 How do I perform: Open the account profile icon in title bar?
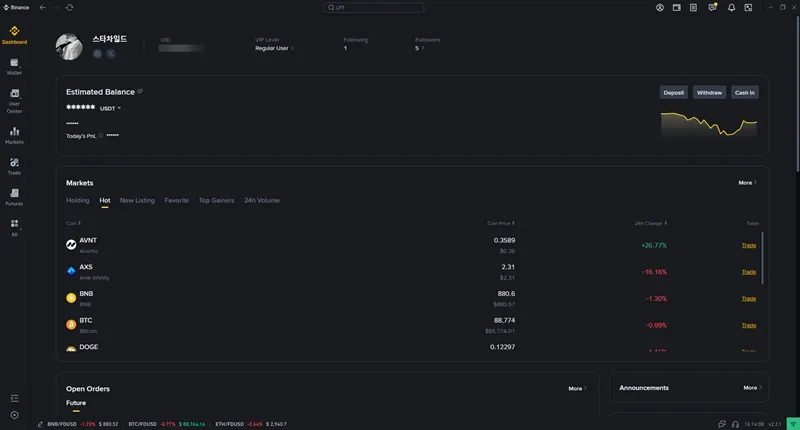660,7
